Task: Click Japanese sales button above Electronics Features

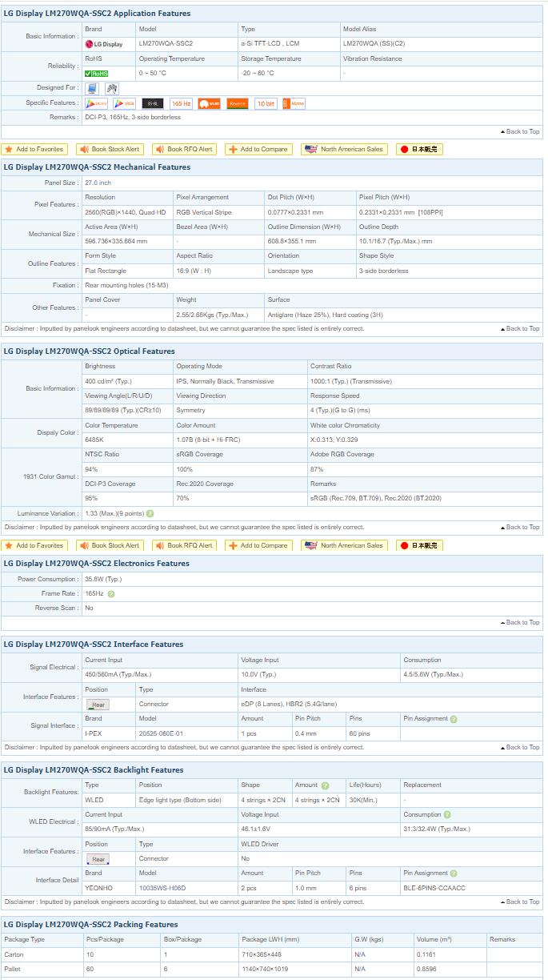Action: pyautogui.click(x=419, y=545)
